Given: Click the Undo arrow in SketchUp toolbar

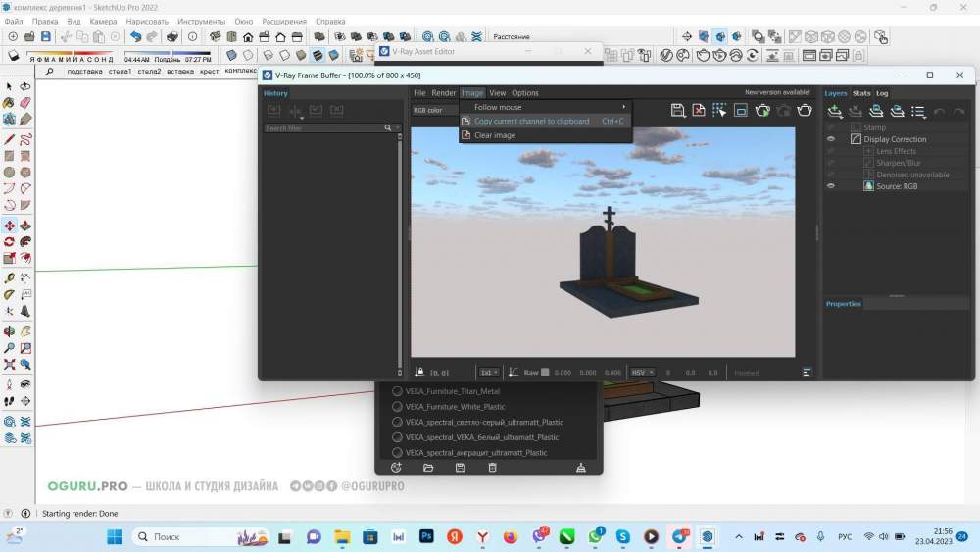Looking at the screenshot, I should pyautogui.click(x=135, y=37).
